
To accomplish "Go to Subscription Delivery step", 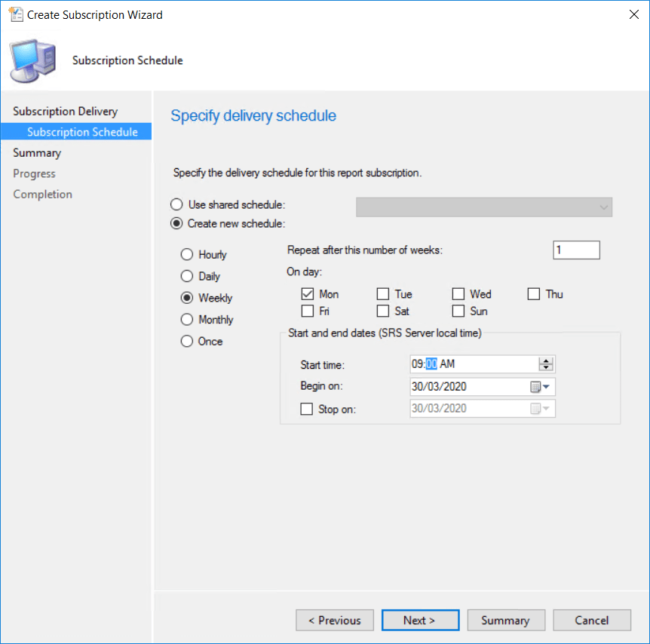I will (x=65, y=112).
